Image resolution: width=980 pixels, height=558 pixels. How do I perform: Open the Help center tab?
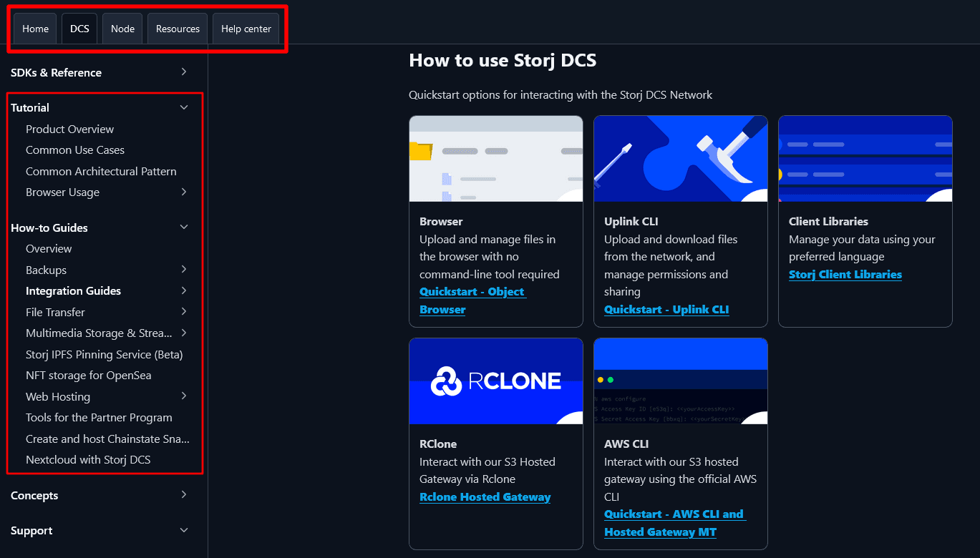click(x=246, y=29)
